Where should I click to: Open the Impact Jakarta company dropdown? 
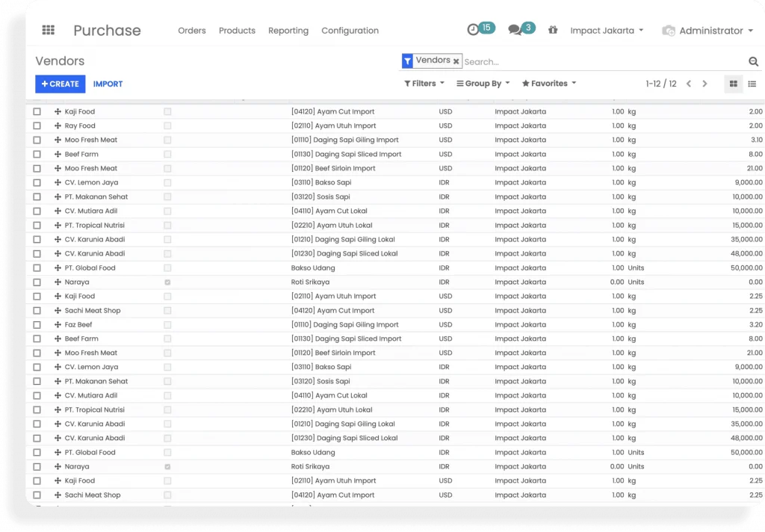click(x=607, y=30)
